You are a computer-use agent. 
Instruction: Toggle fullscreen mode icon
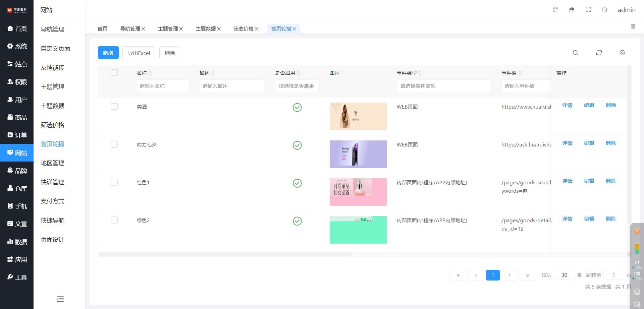pyautogui.click(x=588, y=10)
